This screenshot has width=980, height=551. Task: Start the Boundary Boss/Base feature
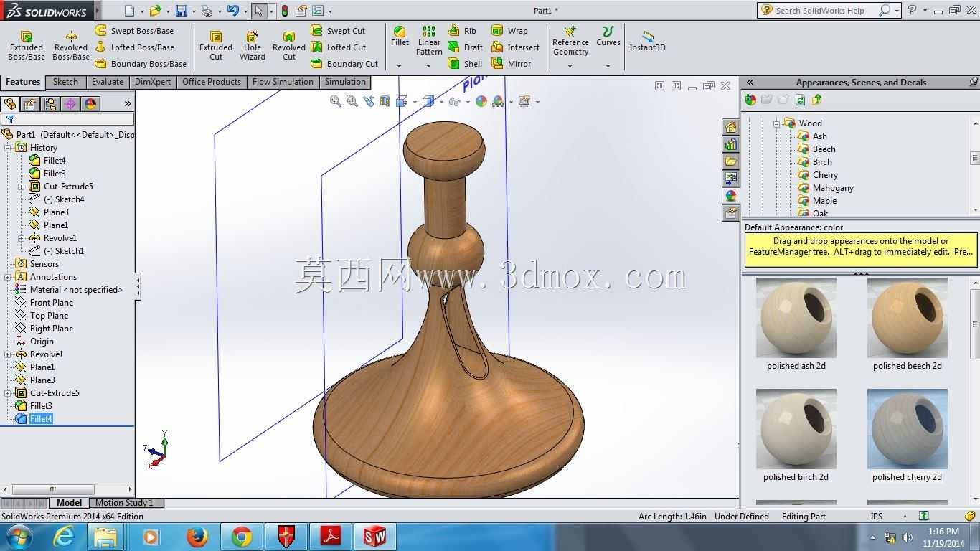(x=141, y=64)
